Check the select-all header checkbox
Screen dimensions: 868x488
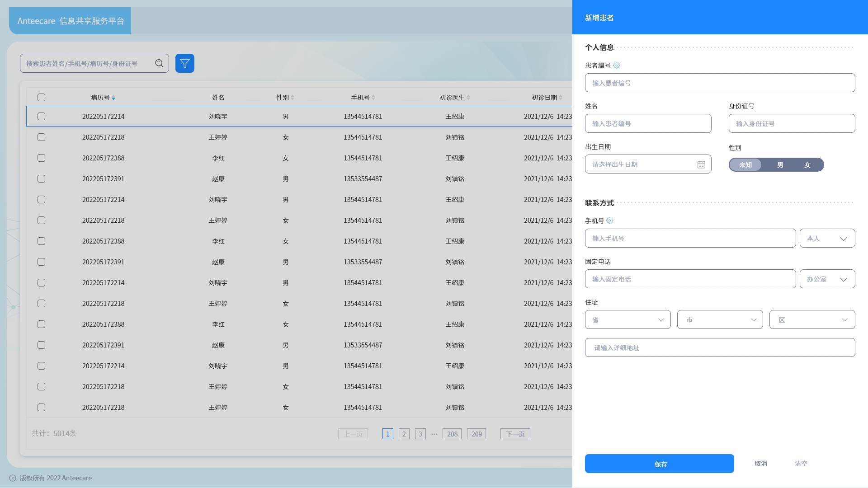click(x=41, y=98)
